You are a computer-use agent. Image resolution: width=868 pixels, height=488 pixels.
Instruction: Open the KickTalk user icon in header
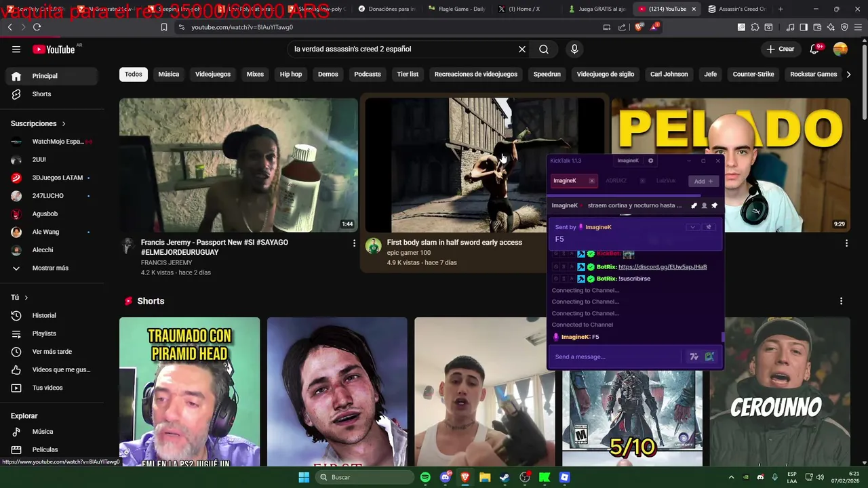(x=704, y=205)
